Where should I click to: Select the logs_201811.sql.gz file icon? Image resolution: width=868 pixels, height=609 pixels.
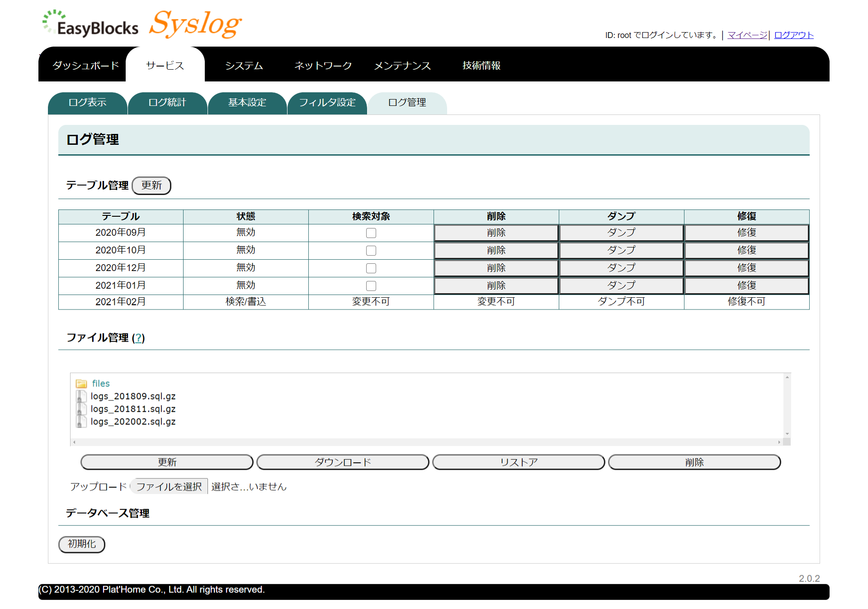(81, 409)
